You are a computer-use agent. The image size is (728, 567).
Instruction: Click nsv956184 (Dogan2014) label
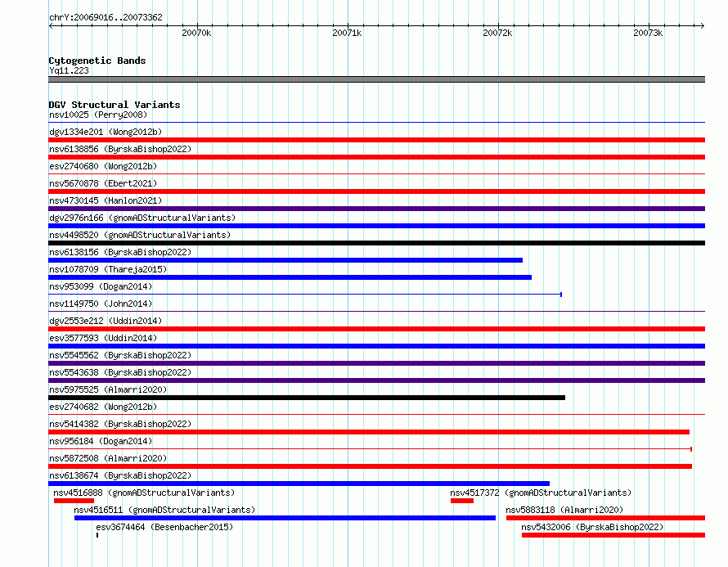coord(101,441)
